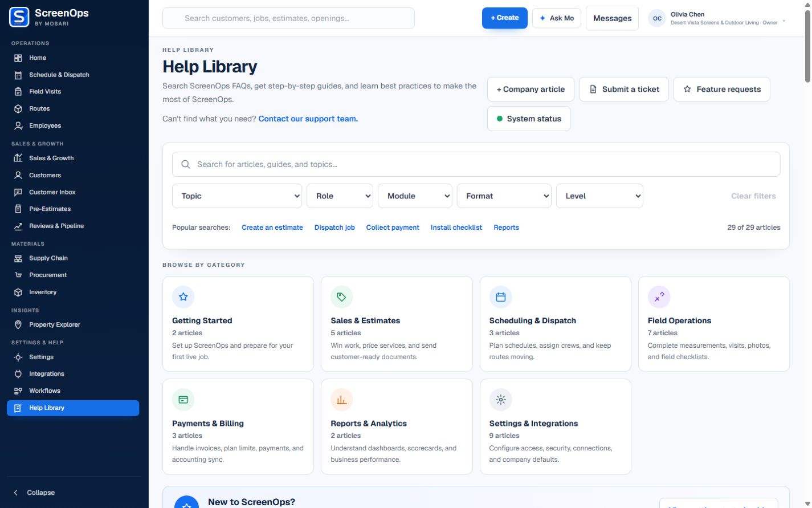
Task: Click the articles, guides, and topics search field
Action: 476,164
